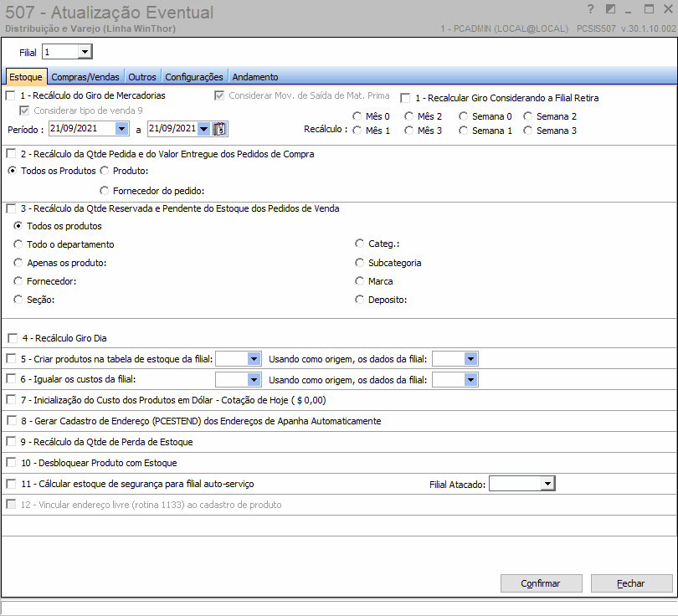Viewport: 678px width, 616px height.
Task: Tick 8 - Gerar Cadastro de Endereço checkbox
Action: pos(12,421)
